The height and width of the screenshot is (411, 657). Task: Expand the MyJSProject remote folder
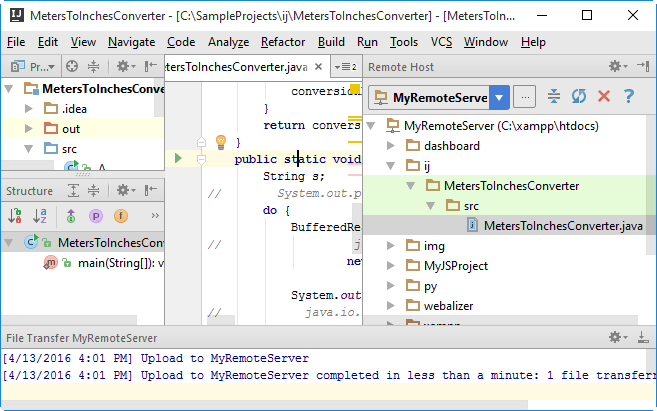pyautogui.click(x=391, y=266)
